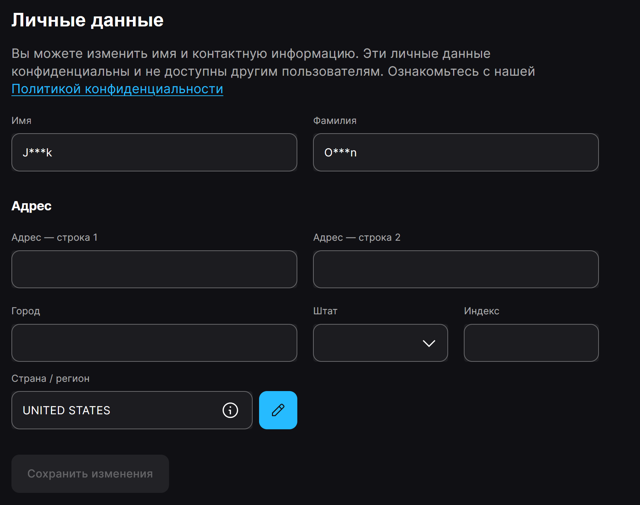Focus the Имя input field
This screenshot has height=505, width=640.
click(154, 152)
